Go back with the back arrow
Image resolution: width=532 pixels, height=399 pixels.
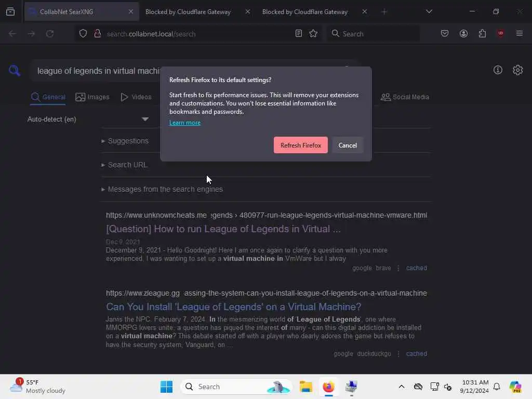click(x=12, y=34)
